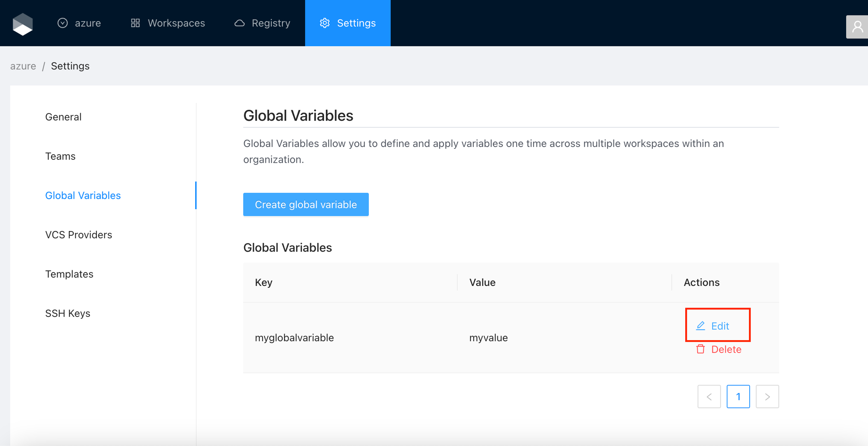This screenshot has height=446, width=868.
Task: Click the Delete trash icon
Action: (x=700, y=349)
